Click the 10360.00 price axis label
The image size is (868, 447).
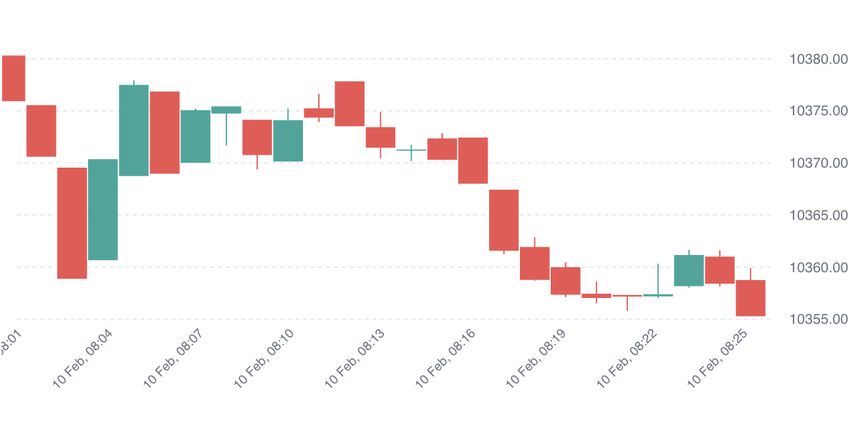point(819,268)
